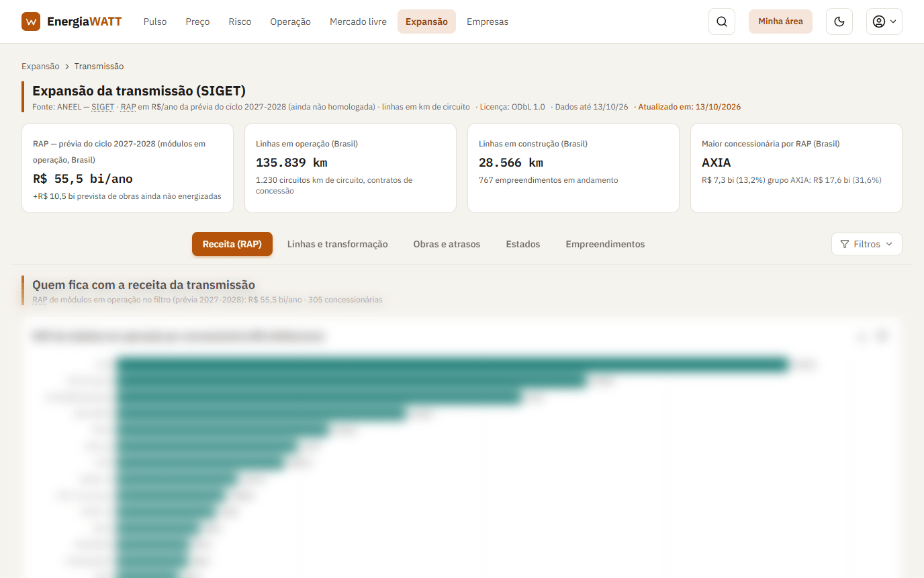Open the Preço nav item
This screenshot has width=924, height=578.
[x=197, y=22]
